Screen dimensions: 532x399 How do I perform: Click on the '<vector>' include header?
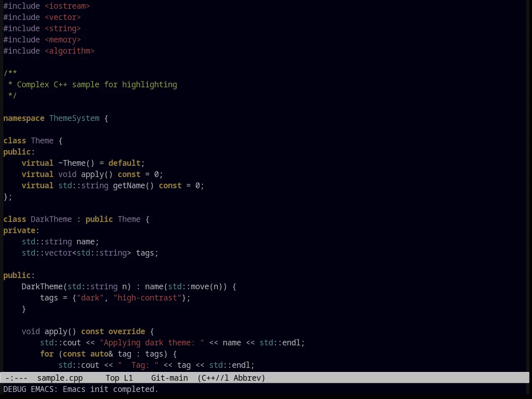point(63,17)
